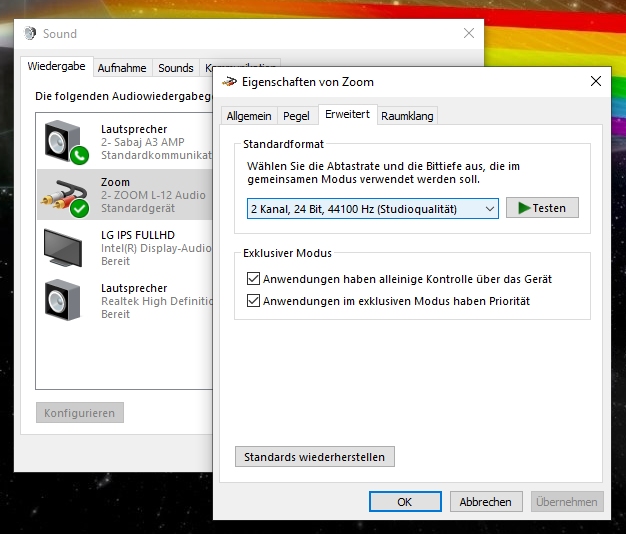626x534 pixels.
Task: Open the sample rate format dropdown
Action: tap(372, 209)
